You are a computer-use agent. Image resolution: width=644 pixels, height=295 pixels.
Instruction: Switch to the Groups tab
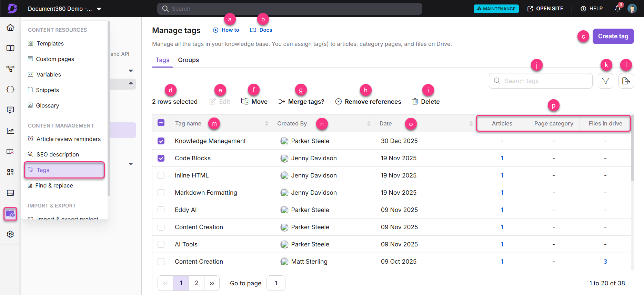(x=188, y=60)
